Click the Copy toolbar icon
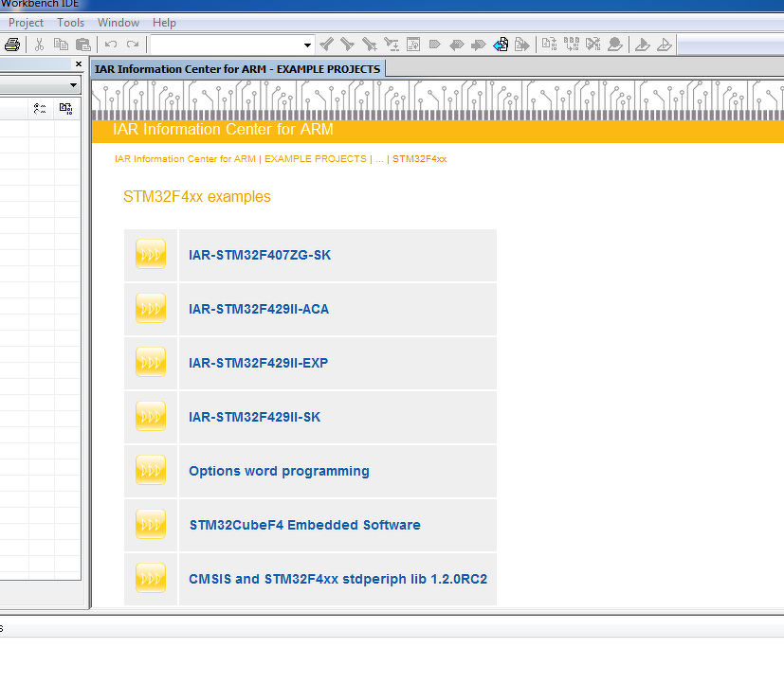This screenshot has width=784, height=684. point(61,45)
